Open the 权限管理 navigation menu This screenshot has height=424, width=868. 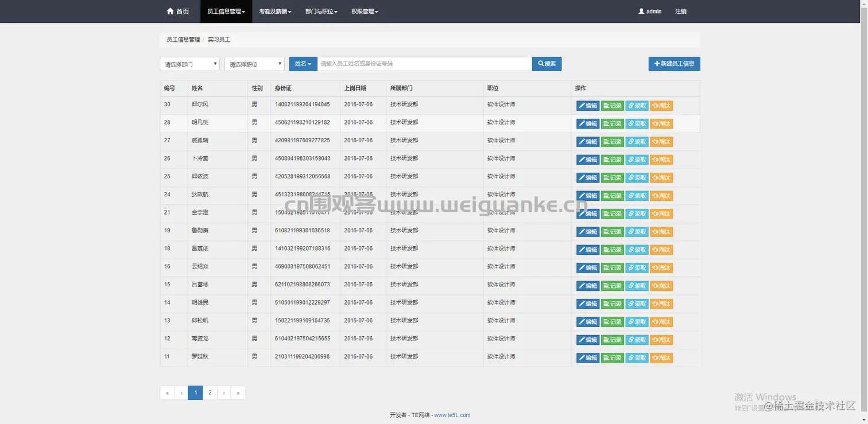tap(365, 11)
